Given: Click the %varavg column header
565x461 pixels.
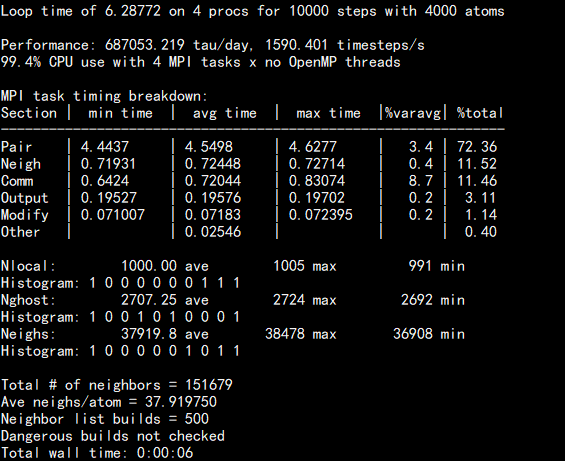Looking at the screenshot, I should 413,113.
